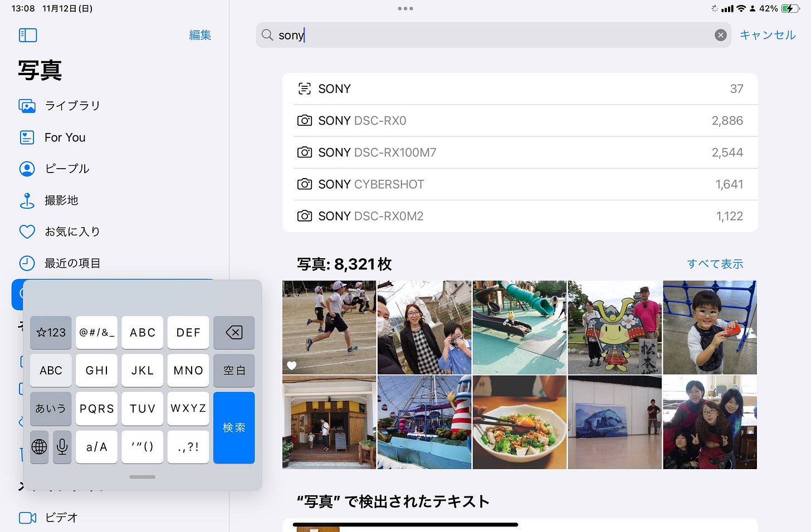
Task: Tap the @#/&_ symbols key
Action: [96, 333]
